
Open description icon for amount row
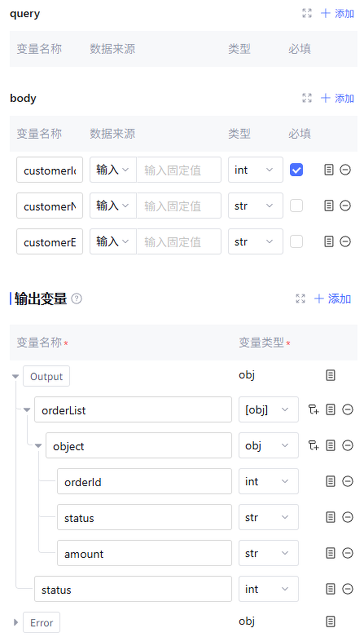pos(330,553)
